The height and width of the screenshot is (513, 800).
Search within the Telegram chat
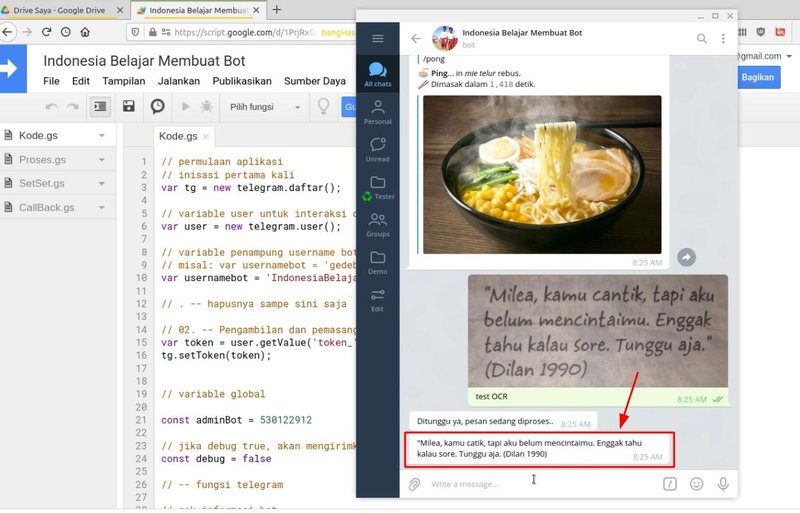click(x=701, y=39)
